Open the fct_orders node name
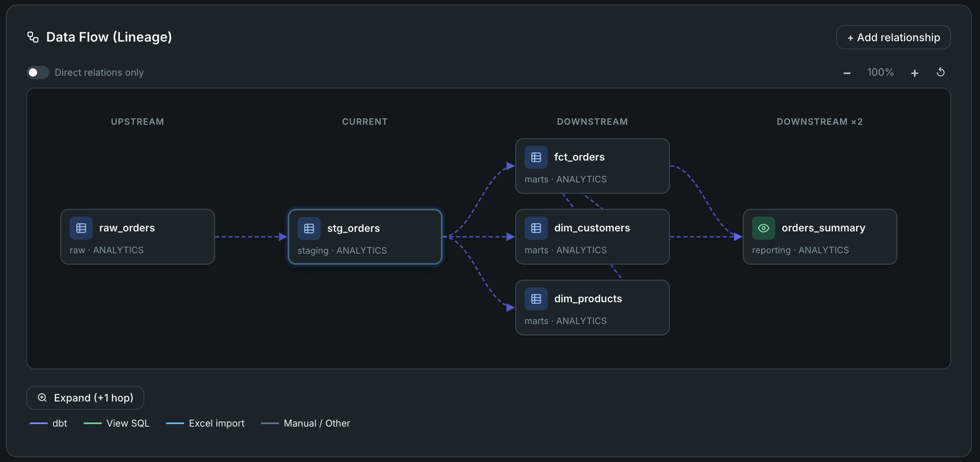The height and width of the screenshot is (462, 980). [x=579, y=157]
